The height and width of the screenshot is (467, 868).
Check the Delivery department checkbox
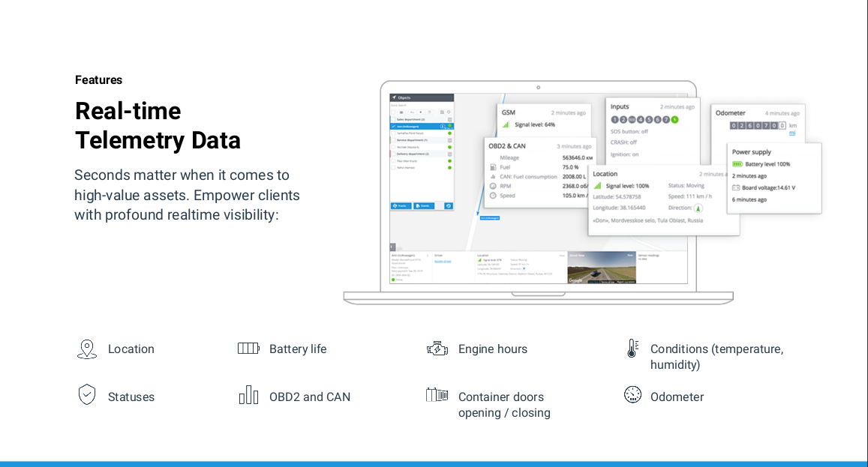[x=393, y=154]
